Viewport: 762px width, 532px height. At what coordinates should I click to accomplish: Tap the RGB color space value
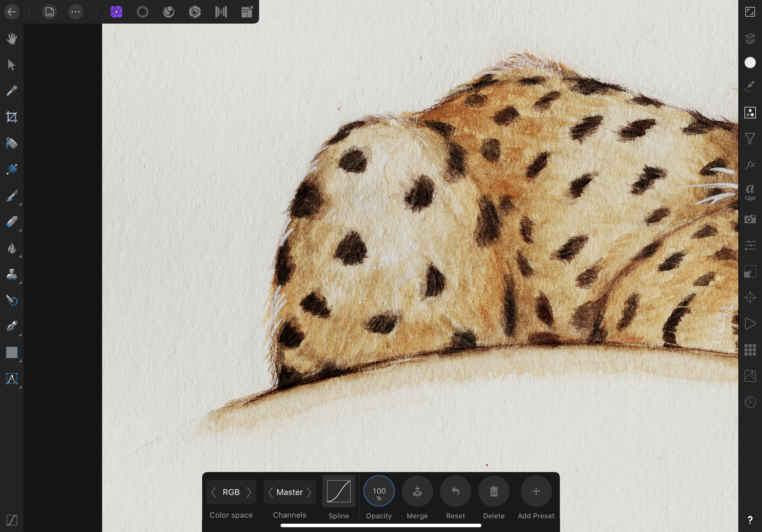(231, 492)
